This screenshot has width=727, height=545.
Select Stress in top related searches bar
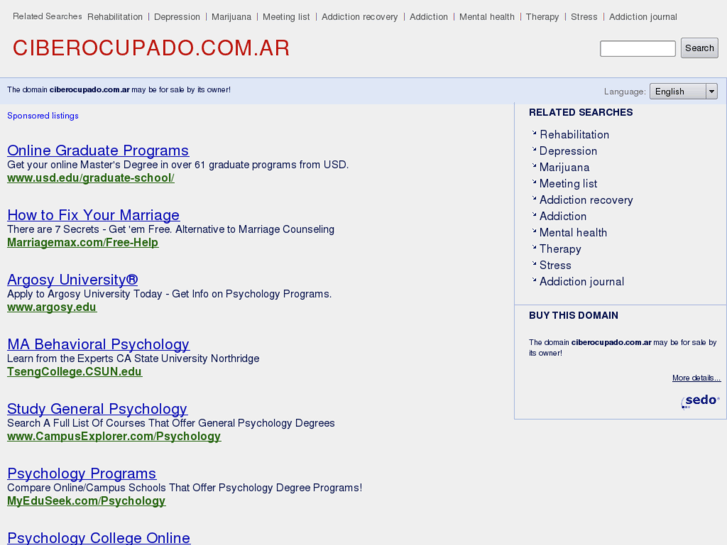pyautogui.click(x=584, y=17)
